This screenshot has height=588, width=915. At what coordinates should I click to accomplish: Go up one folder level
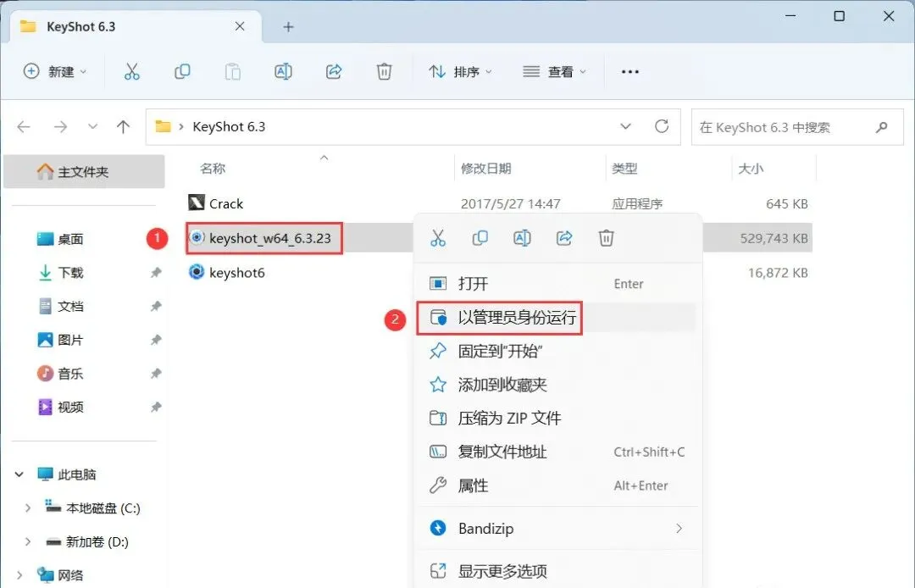click(123, 126)
